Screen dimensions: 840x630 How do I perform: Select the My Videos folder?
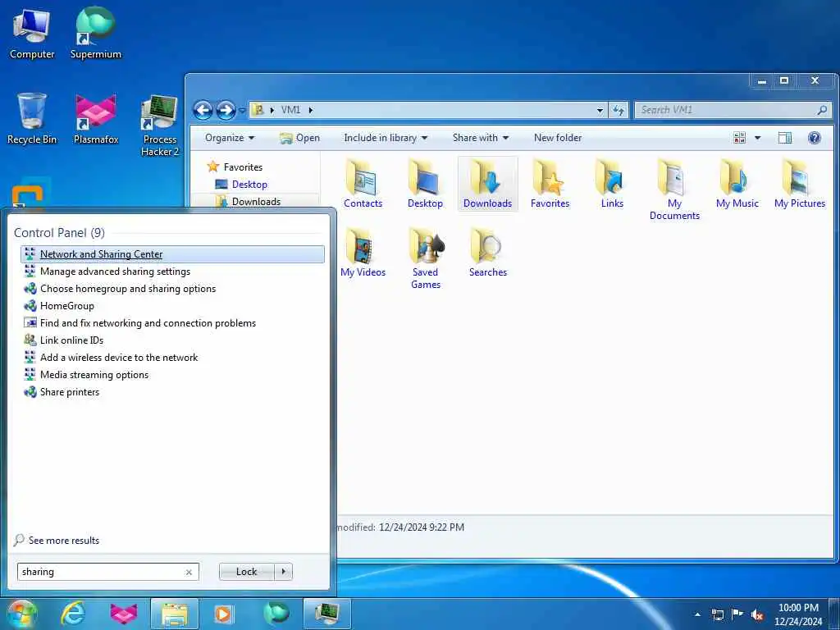363,253
